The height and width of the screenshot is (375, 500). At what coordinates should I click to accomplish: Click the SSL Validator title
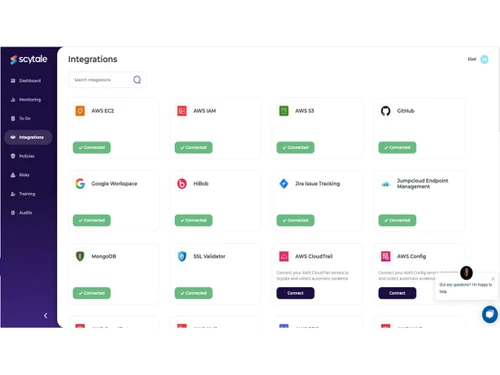coord(209,256)
